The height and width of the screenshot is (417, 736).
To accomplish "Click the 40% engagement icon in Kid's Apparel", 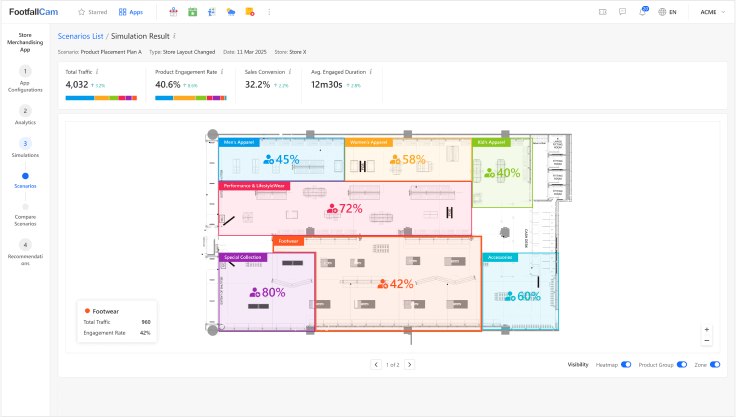I will coord(490,173).
